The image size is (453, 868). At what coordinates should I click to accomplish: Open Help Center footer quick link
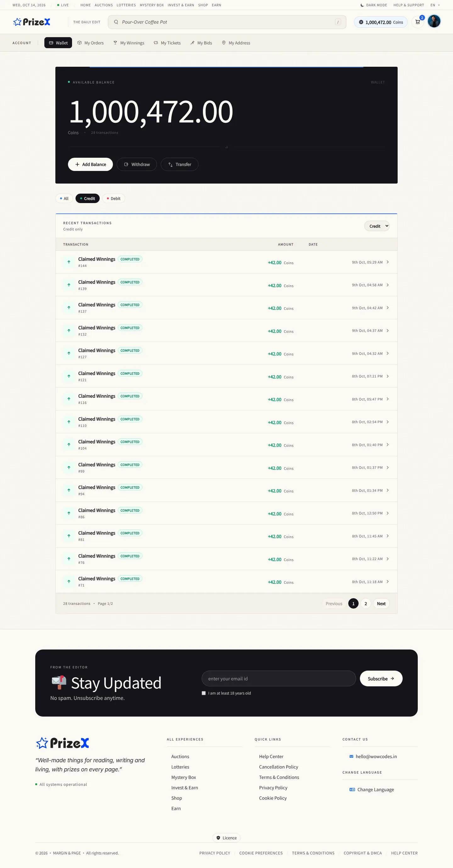[x=271, y=757]
